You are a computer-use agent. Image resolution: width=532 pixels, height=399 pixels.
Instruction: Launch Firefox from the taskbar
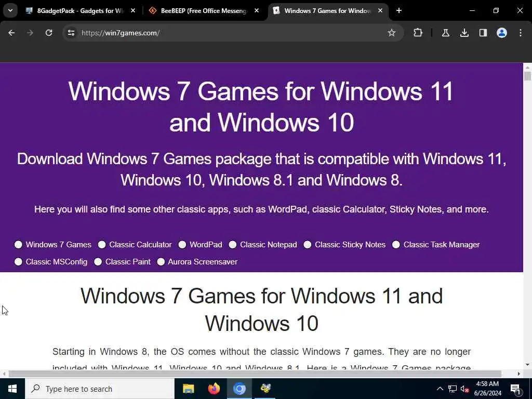click(214, 389)
